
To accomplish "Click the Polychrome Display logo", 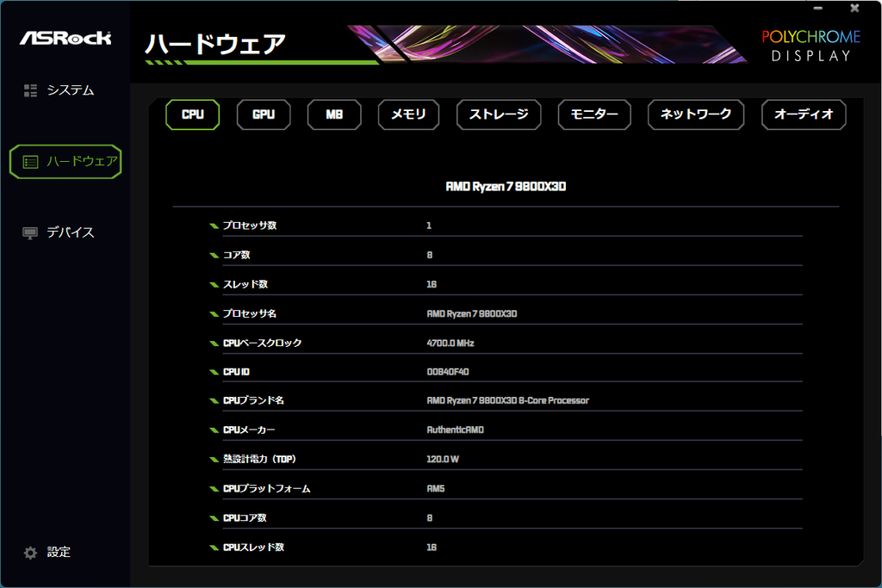I will pyautogui.click(x=811, y=46).
